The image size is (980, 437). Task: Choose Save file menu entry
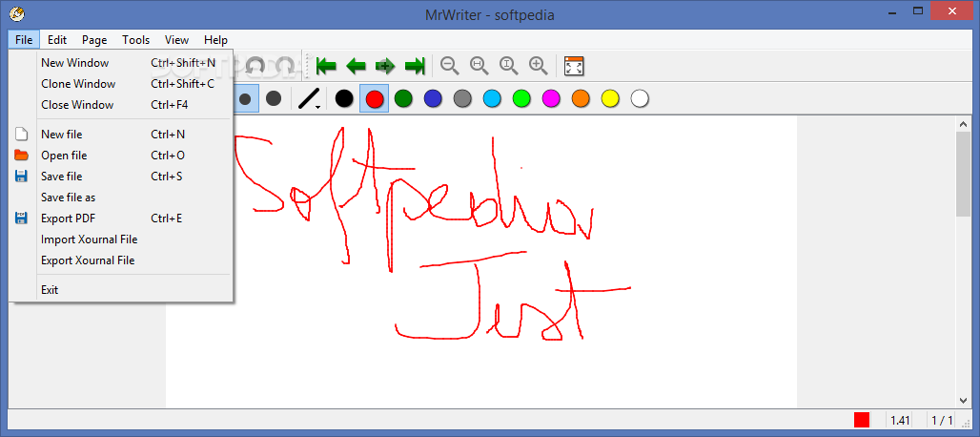coord(121,177)
